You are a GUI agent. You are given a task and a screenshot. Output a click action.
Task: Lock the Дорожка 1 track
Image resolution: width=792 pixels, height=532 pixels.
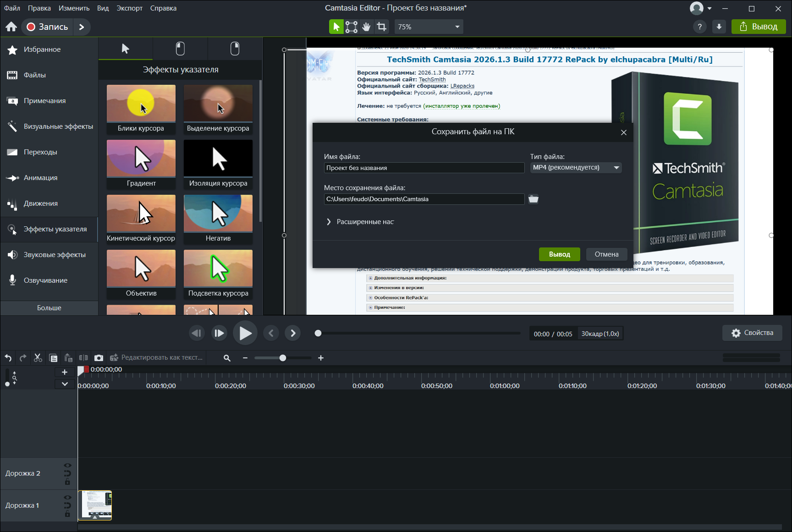click(67, 514)
